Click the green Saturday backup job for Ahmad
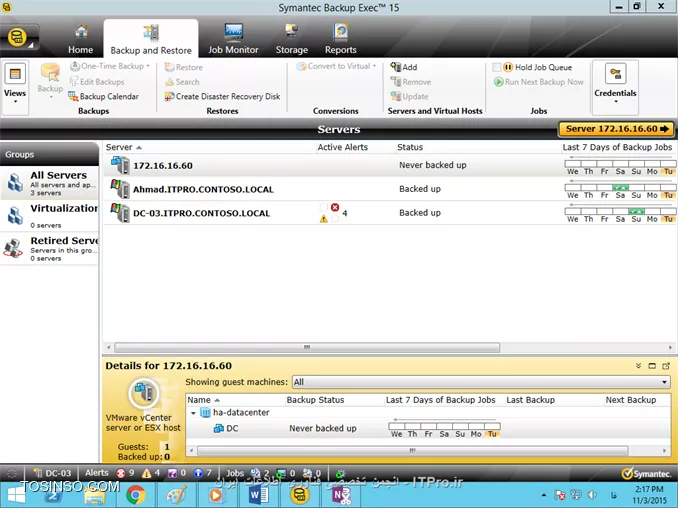The image size is (678, 508). coord(620,188)
